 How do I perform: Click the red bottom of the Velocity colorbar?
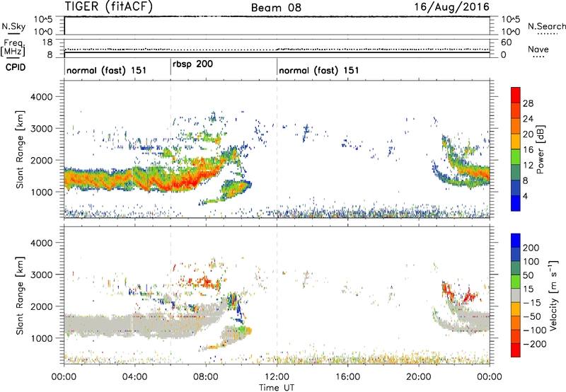[x=516, y=350]
